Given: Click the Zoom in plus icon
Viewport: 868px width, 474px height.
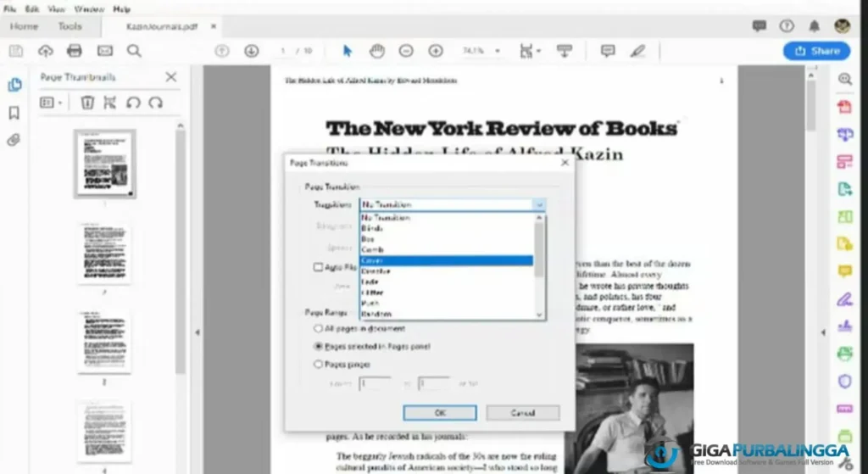Looking at the screenshot, I should pyautogui.click(x=436, y=51).
